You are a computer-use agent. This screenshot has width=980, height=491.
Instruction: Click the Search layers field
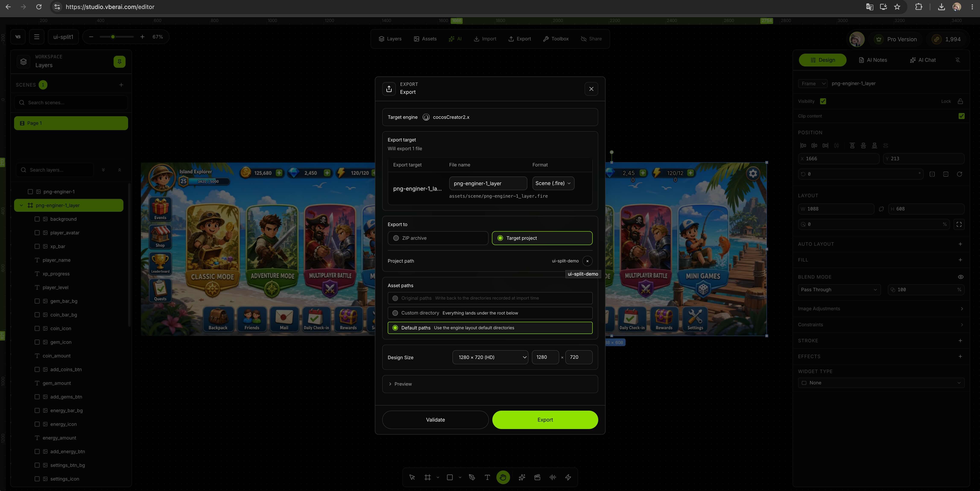pyautogui.click(x=55, y=170)
